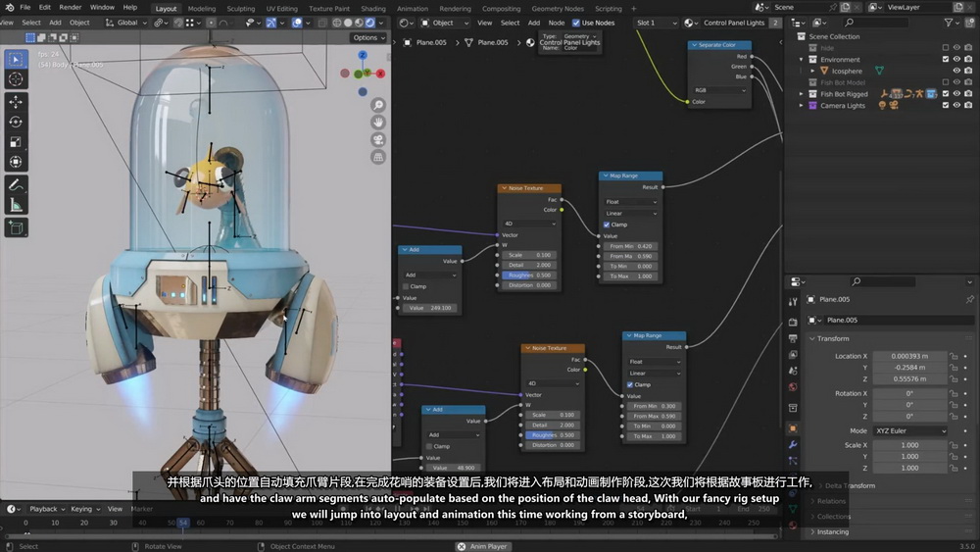The height and width of the screenshot is (552, 980).
Task: Open the File menu
Action: pos(25,8)
